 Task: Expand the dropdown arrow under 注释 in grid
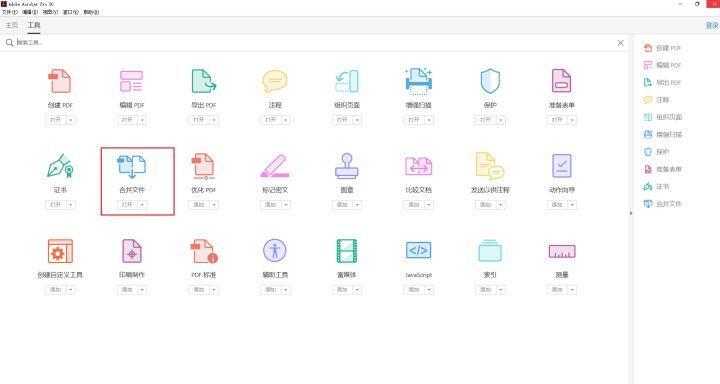point(286,120)
